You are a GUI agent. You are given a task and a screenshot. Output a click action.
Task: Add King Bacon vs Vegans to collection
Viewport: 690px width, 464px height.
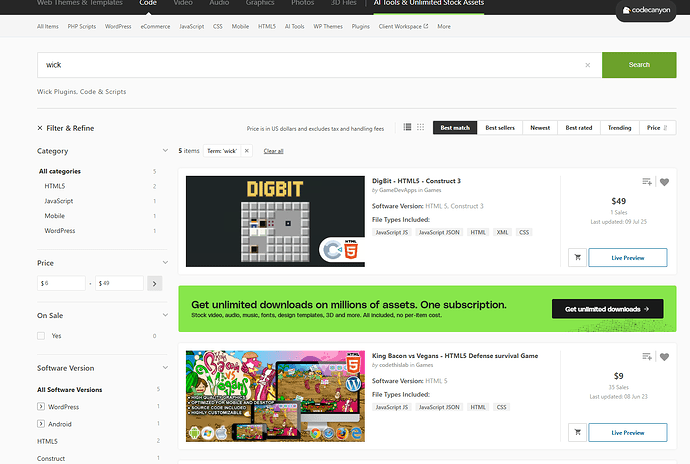click(x=647, y=357)
